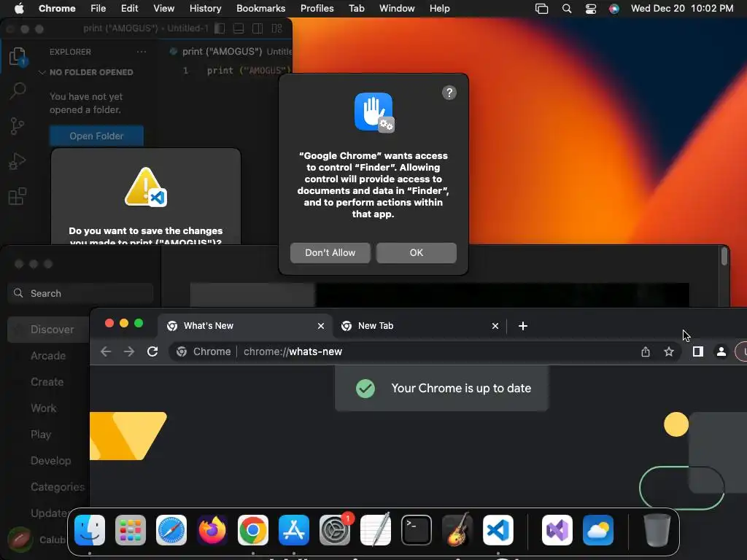747x560 pixels.
Task: Click Don't Allow in the Finder access dialog
Action: (330, 253)
